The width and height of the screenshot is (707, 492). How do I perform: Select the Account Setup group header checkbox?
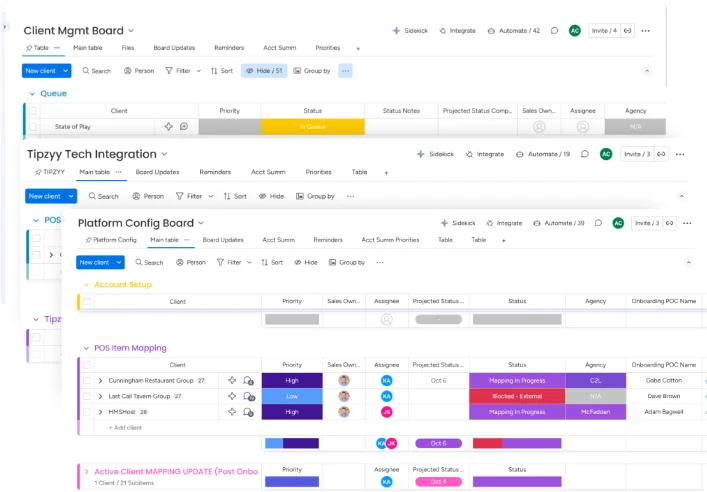tap(87, 301)
